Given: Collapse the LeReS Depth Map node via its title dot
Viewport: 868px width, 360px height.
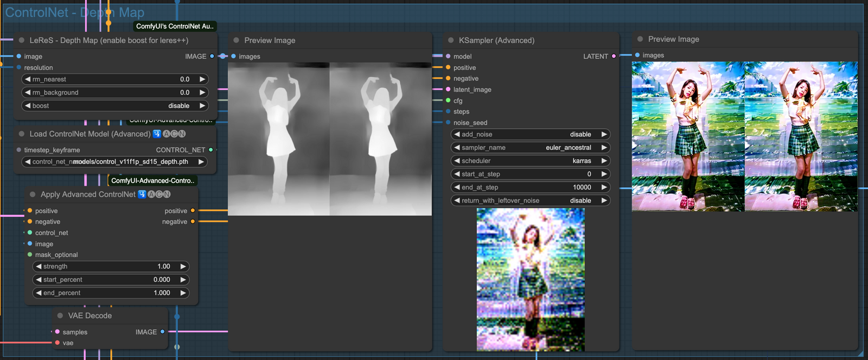Looking at the screenshot, I should click(22, 40).
